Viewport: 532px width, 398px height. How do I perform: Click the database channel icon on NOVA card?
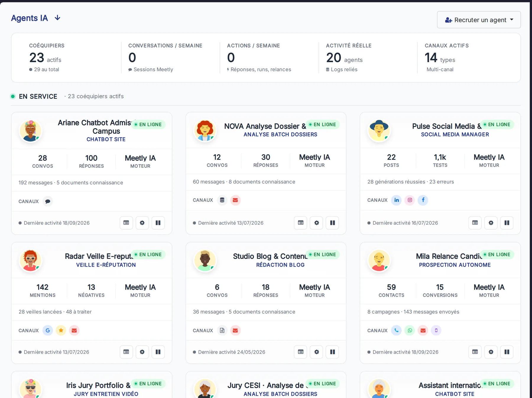click(x=222, y=200)
